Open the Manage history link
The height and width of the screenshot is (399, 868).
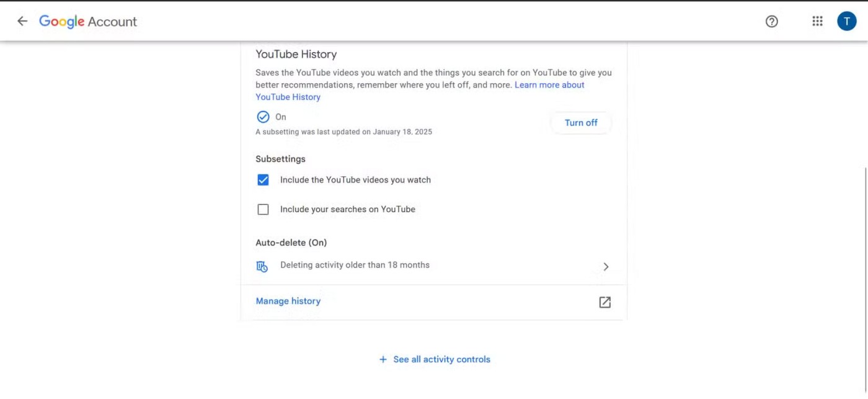288,301
